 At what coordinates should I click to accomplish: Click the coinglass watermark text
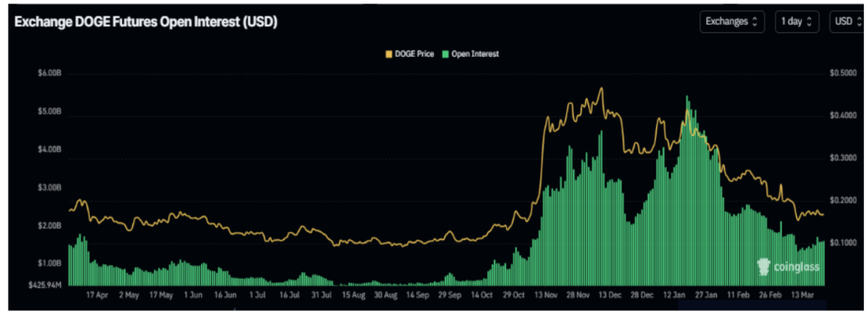click(796, 268)
